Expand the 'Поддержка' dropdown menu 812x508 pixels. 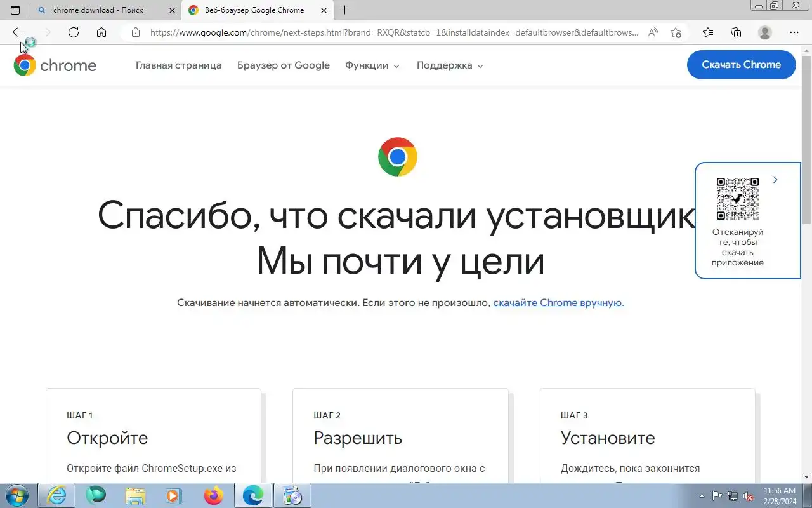[x=450, y=65]
